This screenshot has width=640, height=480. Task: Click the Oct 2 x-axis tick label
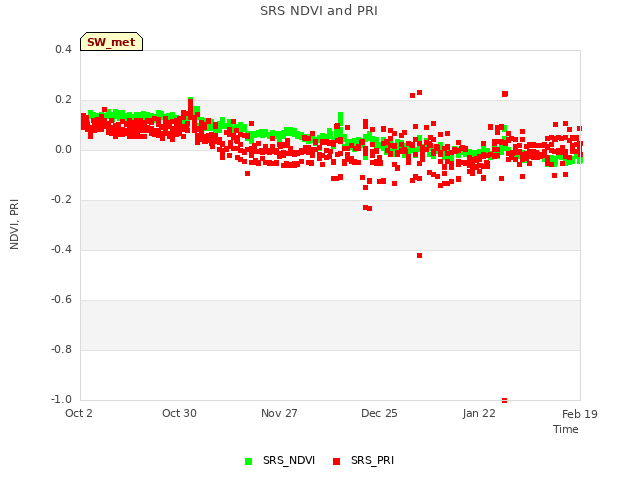point(79,413)
